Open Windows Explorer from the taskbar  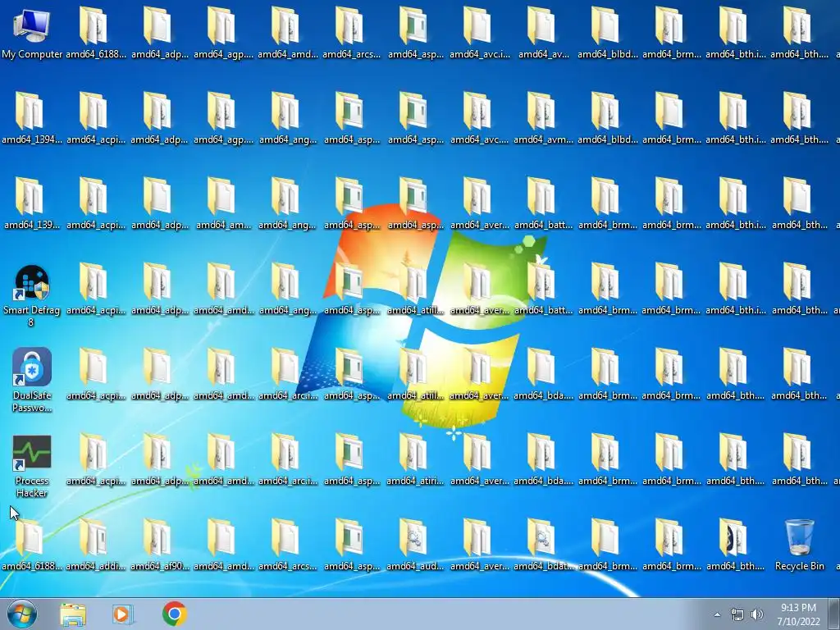73,614
